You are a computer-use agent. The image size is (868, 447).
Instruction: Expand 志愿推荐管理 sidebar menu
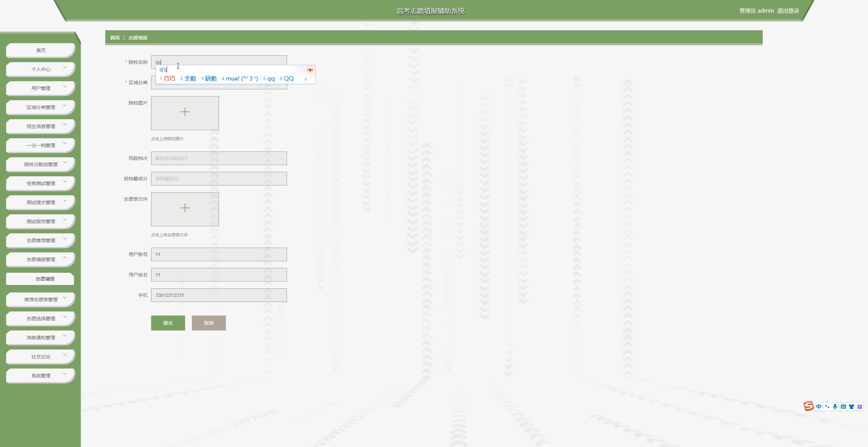[x=40, y=240]
